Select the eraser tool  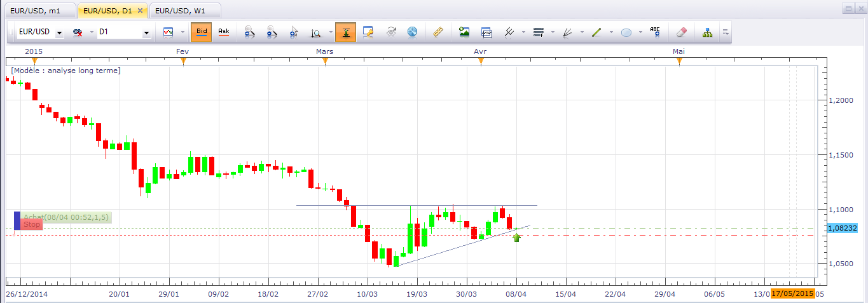click(x=681, y=32)
